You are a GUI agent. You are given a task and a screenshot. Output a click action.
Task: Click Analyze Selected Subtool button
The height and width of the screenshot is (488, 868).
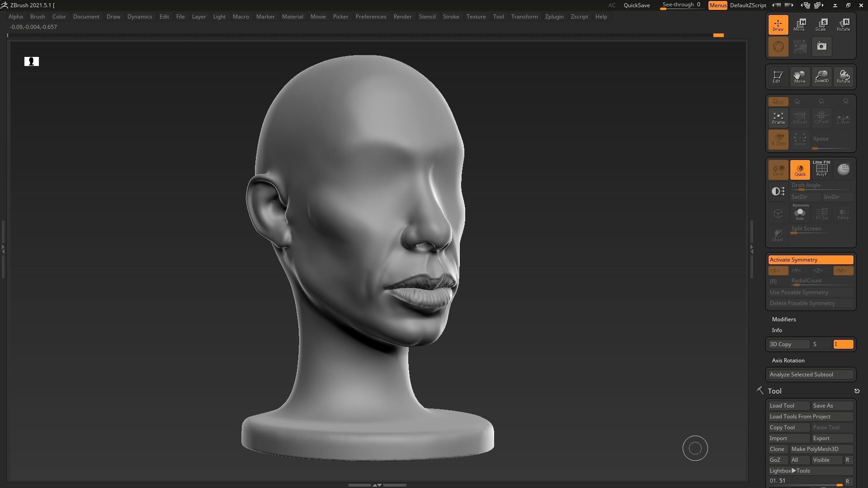(x=811, y=375)
